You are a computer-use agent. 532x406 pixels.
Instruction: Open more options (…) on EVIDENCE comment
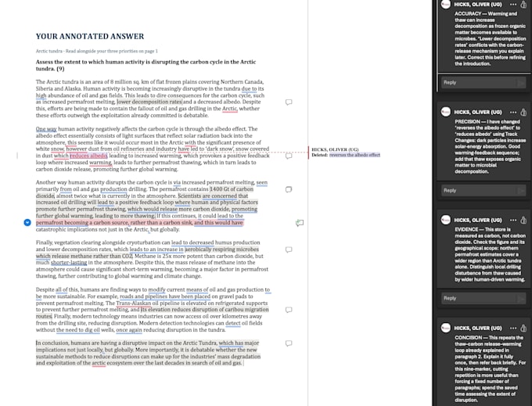coord(513,220)
